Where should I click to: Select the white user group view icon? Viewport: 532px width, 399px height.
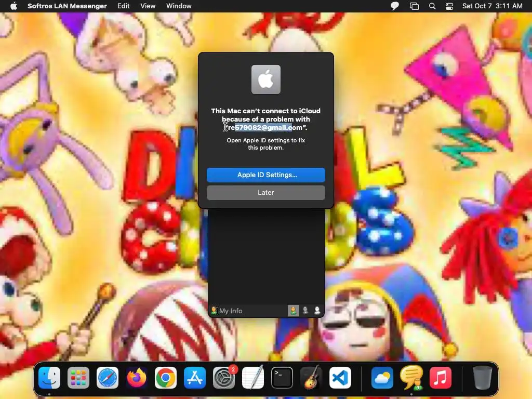click(317, 311)
